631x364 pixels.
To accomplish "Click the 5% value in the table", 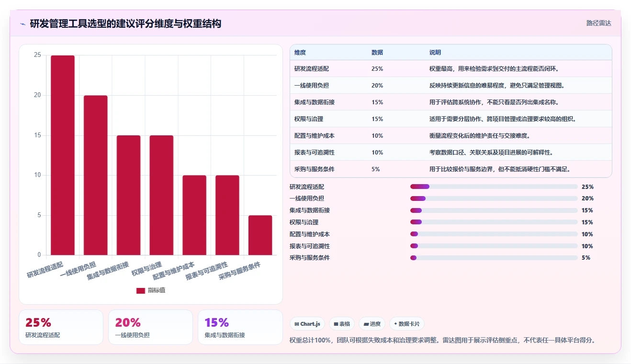I will coord(376,169).
